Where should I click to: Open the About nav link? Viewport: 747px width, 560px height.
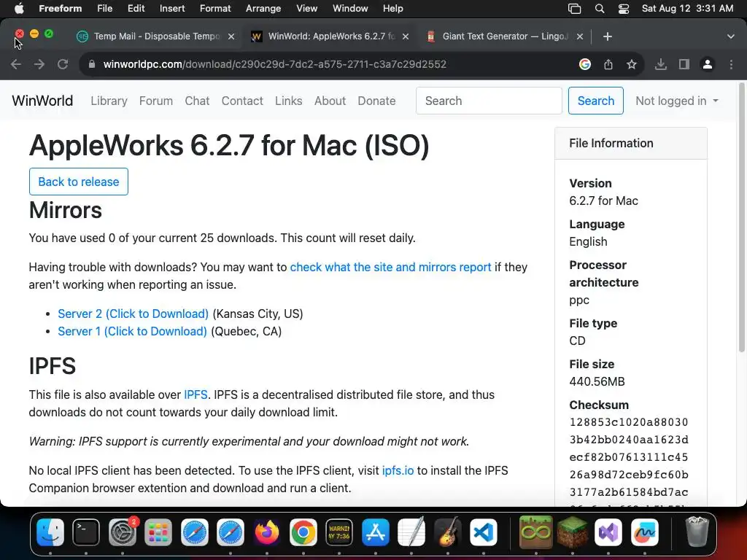coord(330,101)
